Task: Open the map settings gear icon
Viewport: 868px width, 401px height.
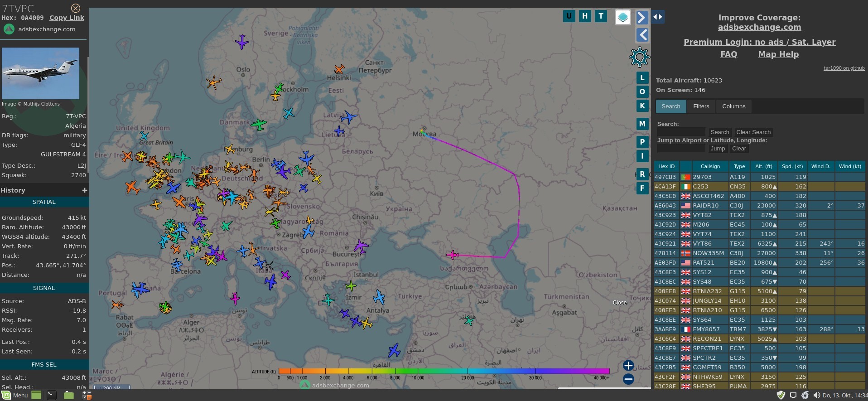Action: [639, 57]
